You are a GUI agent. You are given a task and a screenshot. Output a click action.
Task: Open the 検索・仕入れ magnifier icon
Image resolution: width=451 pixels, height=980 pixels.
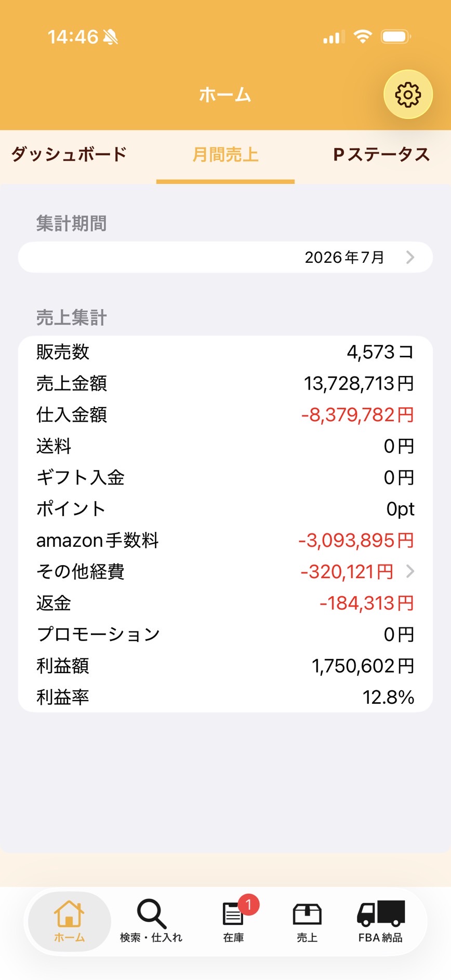tap(151, 914)
